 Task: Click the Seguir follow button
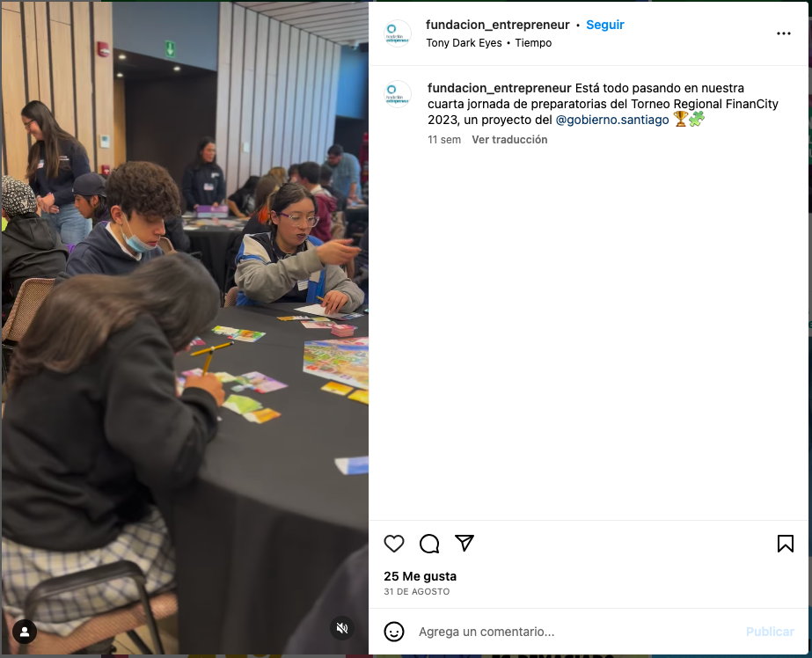point(605,25)
